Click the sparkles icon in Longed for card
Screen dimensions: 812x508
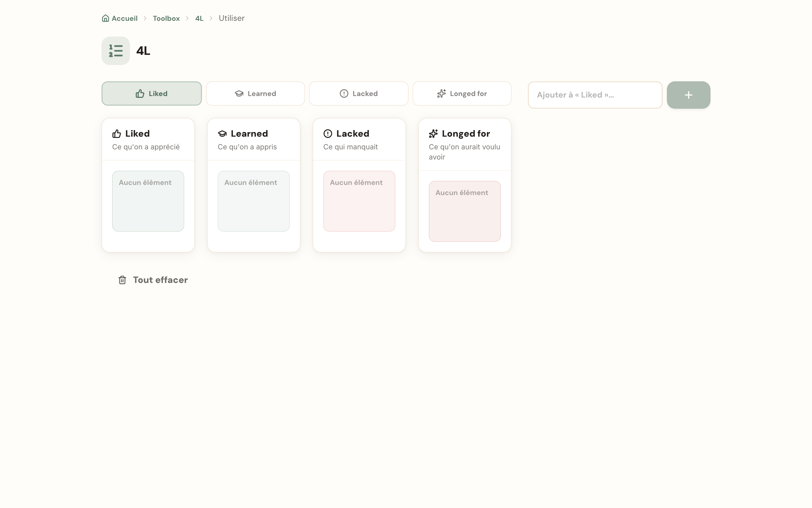click(433, 134)
